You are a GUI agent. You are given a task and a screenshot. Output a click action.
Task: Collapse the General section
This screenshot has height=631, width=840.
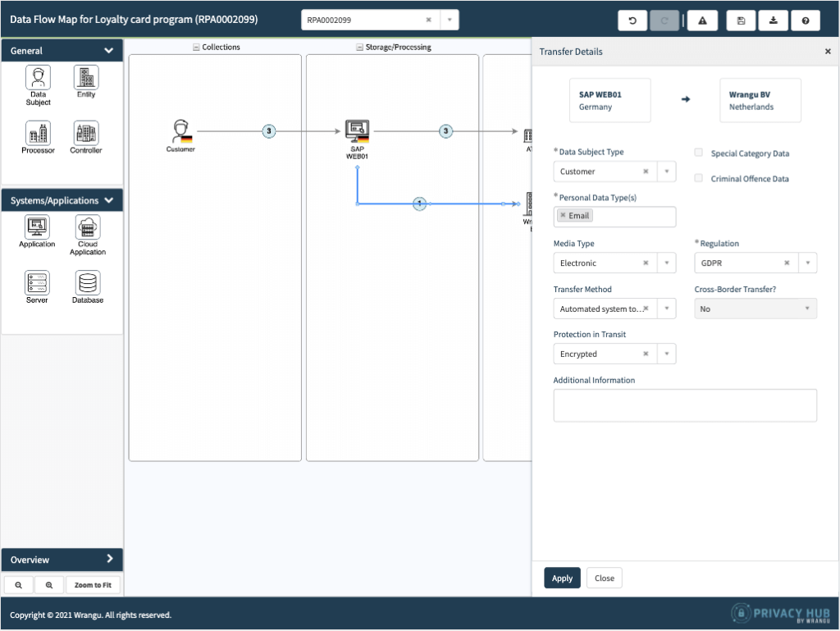pyautogui.click(x=109, y=50)
